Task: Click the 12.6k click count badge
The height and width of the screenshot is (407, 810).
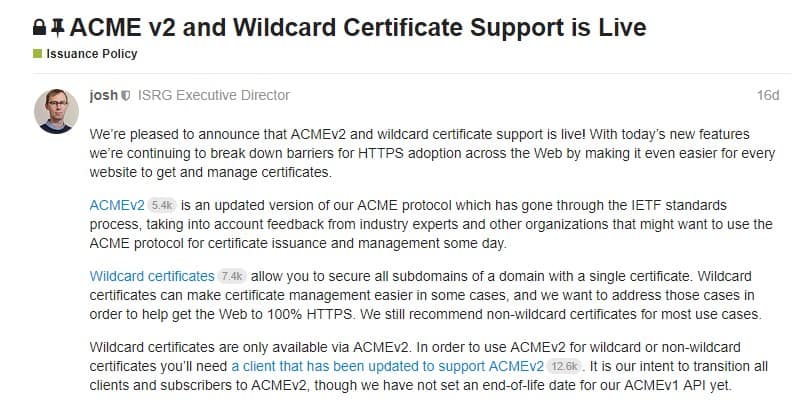Action: coord(565,366)
